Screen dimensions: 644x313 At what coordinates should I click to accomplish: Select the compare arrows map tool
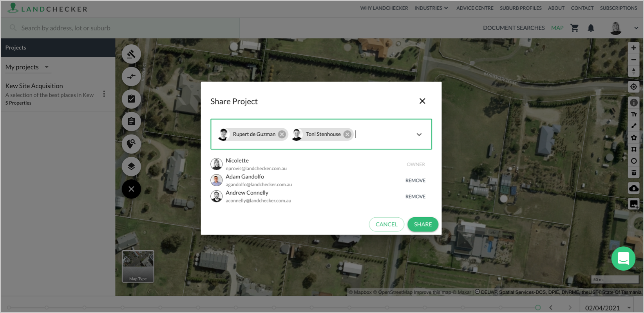(x=131, y=76)
